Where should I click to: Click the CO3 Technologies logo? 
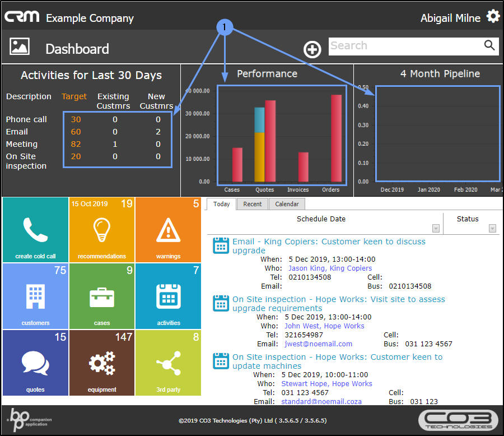tap(458, 420)
